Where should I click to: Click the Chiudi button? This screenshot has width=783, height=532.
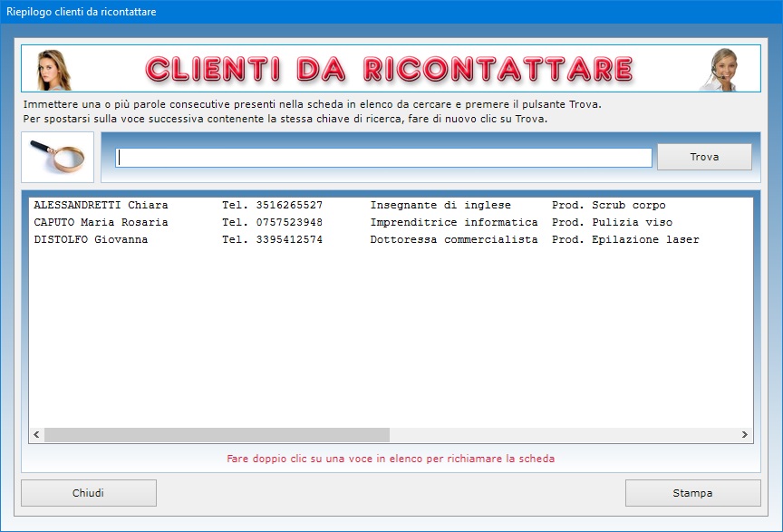click(89, 493)
